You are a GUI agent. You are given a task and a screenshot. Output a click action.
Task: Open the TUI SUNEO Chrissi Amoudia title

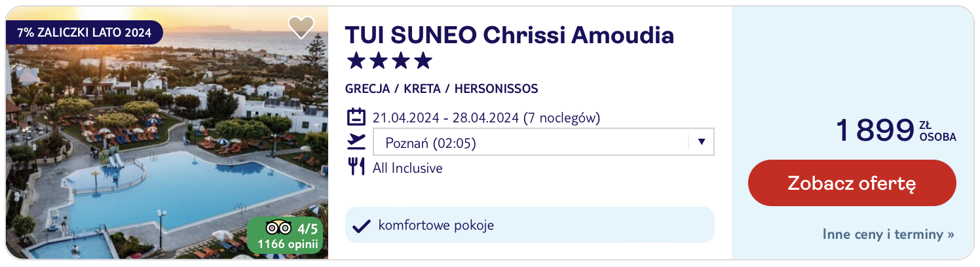coord(509,35)
